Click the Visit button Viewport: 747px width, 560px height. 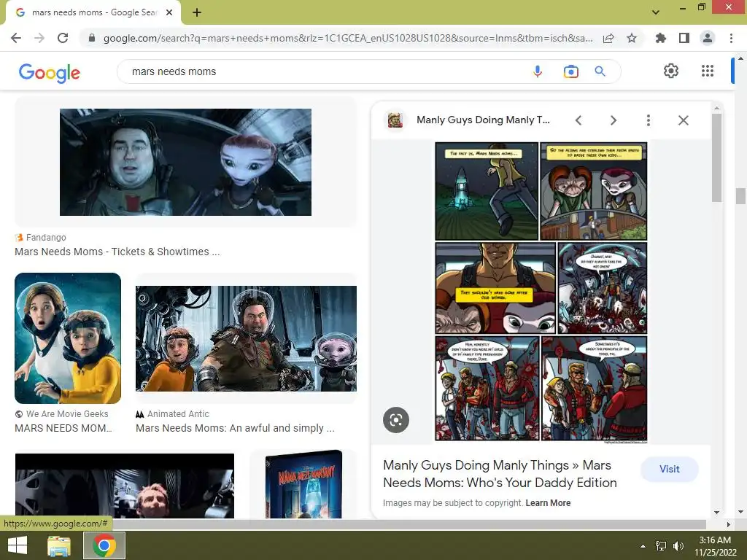[x=670, y=469]
